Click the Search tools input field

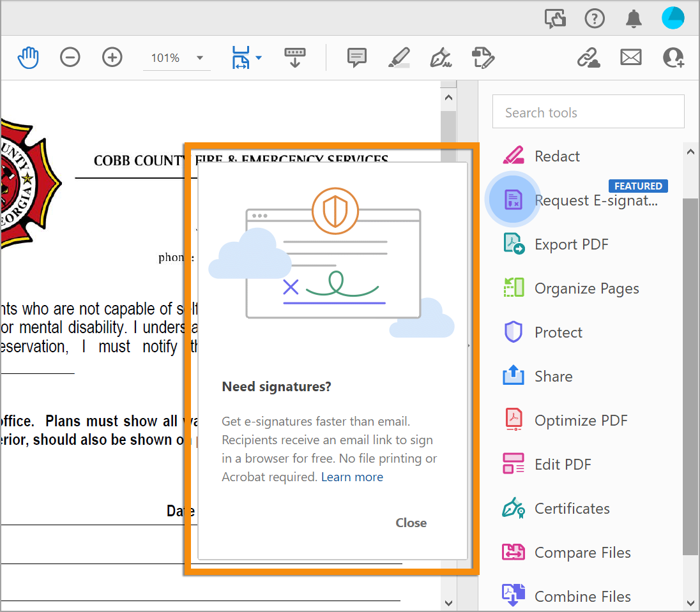click(x=588, y=112)
